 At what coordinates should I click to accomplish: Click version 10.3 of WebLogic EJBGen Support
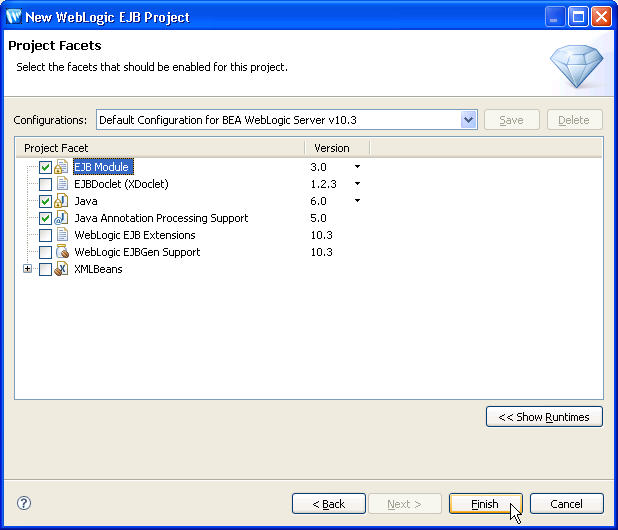coord(322,252)
